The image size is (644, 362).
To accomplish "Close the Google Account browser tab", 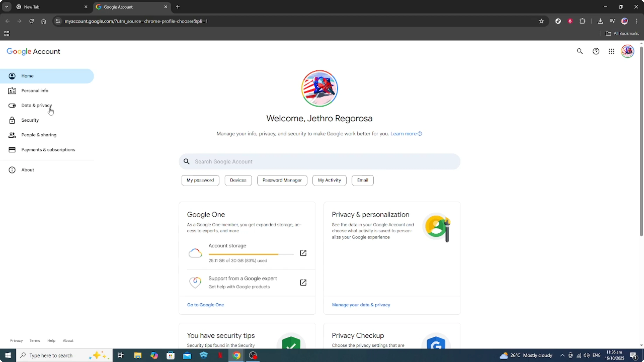I will tap(166, 7).
